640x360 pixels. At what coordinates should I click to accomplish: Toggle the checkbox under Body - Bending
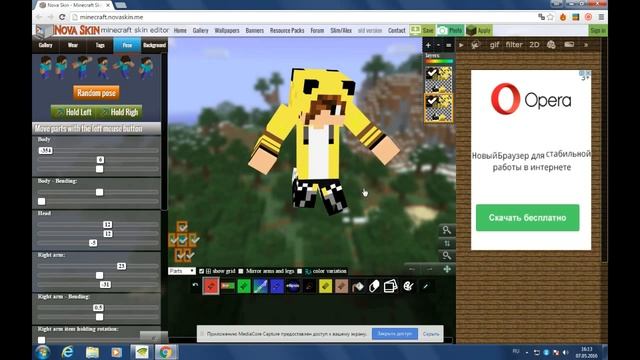42,201
